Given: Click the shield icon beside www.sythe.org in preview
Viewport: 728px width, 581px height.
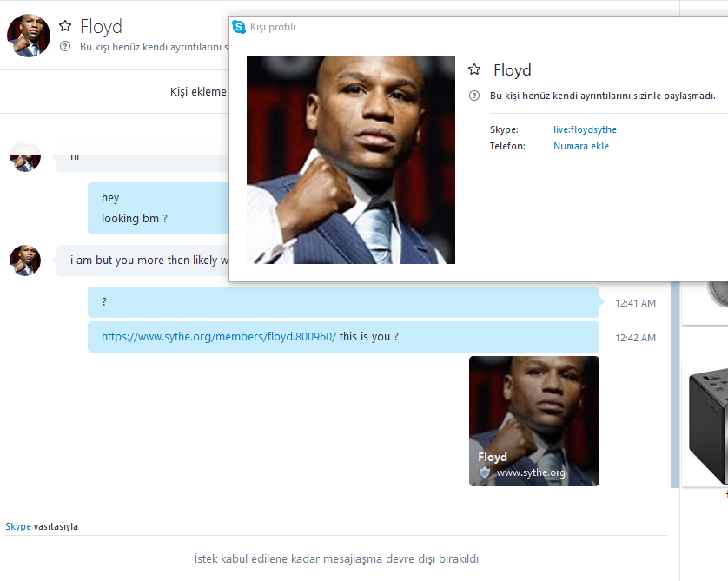Looking at the screenshot, I should coord(484,472).
